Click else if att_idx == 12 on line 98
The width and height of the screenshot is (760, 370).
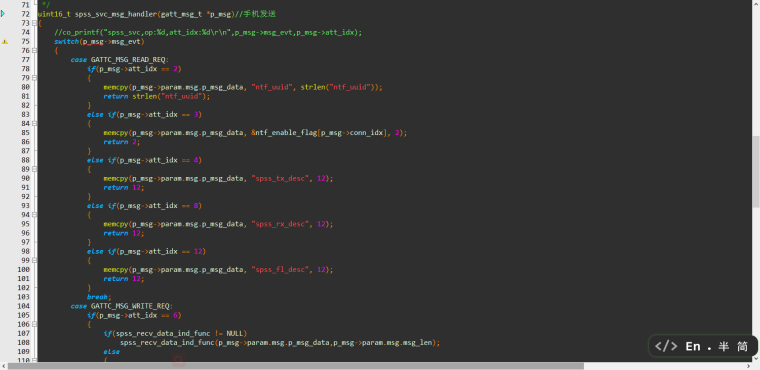146,251
